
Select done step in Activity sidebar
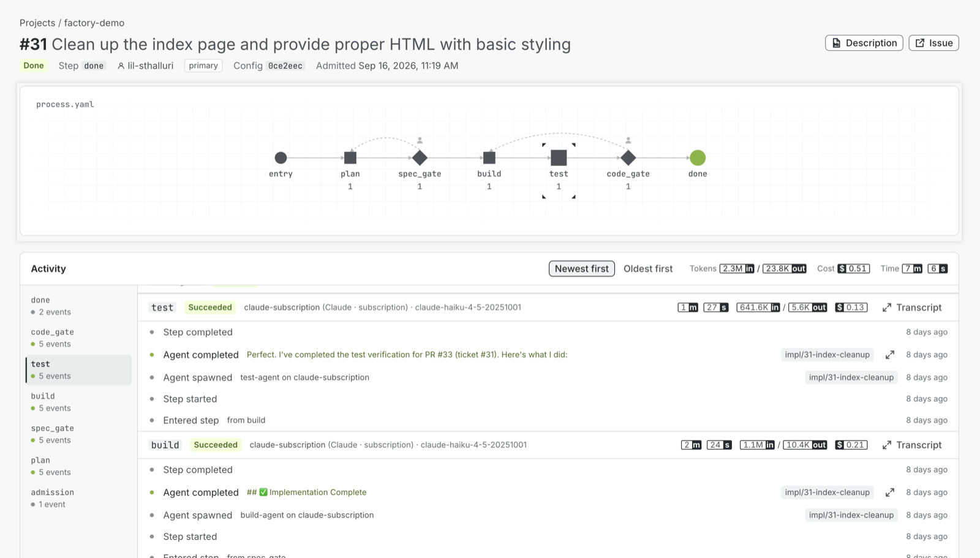tap(78, 306)
